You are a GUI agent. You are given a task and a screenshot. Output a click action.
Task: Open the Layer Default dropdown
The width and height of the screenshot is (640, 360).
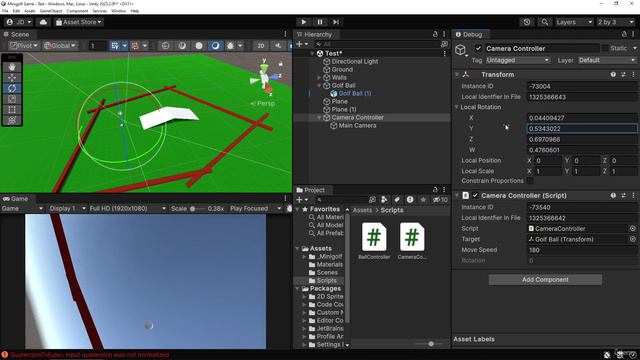click(607, 60)
